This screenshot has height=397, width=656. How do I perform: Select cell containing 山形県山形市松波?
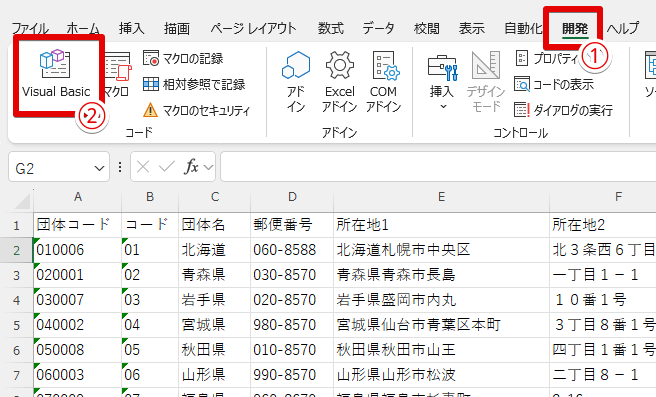pos(441,375)
